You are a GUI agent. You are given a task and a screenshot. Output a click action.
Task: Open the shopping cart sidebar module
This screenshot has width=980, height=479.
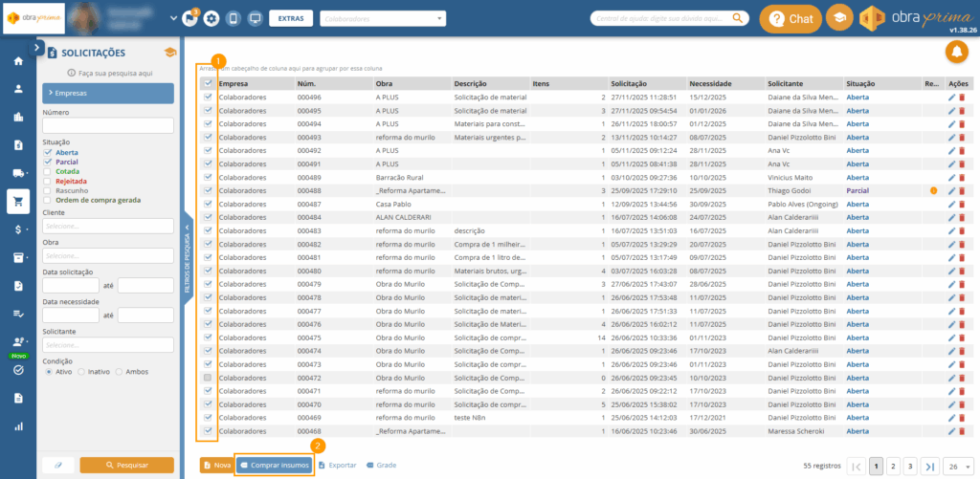(x=17, y=201)
